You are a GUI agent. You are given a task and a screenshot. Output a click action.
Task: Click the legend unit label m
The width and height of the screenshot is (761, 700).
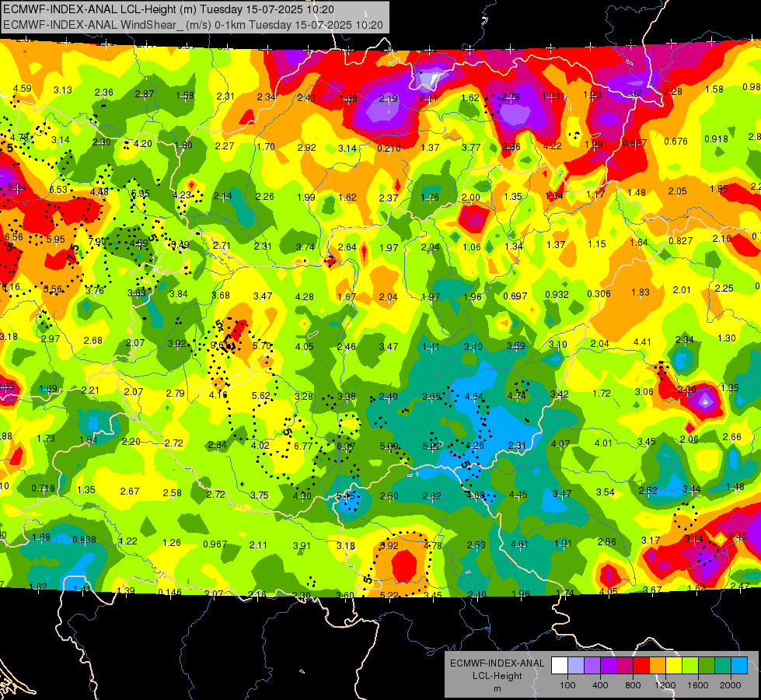pyautogui.click(x=497, y=689)
